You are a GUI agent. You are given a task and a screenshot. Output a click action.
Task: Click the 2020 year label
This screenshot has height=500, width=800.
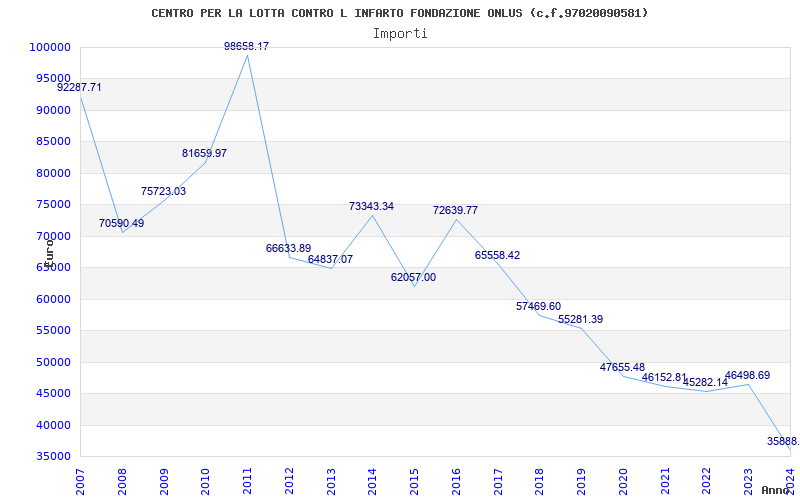[623, 482]
